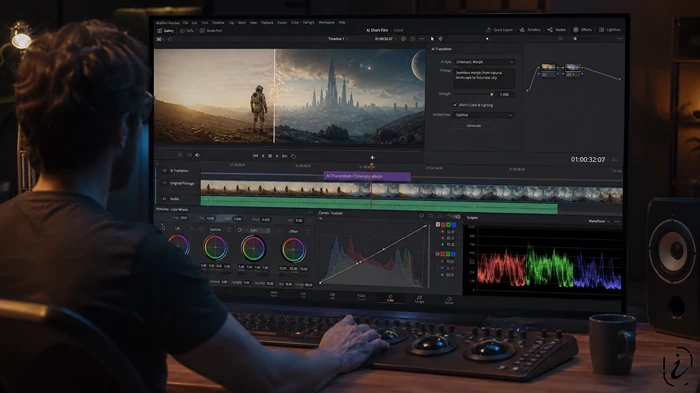Open the Deliver page at bottom
The image size is (700, 393).
pos(449,300)
